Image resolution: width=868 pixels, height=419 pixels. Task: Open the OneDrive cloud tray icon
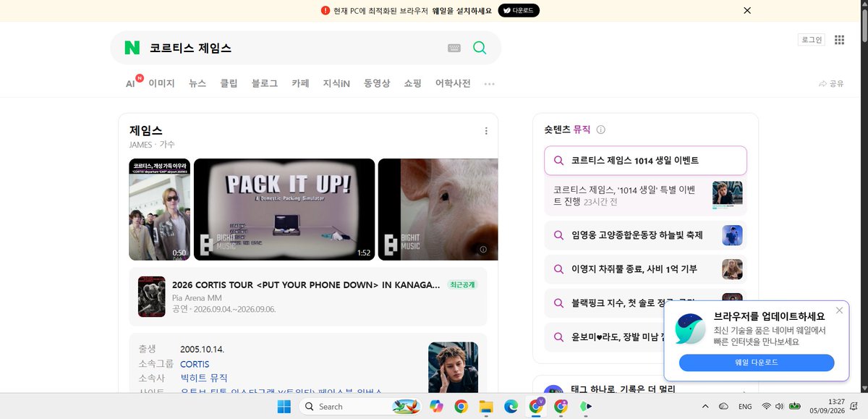click(723, 407)
